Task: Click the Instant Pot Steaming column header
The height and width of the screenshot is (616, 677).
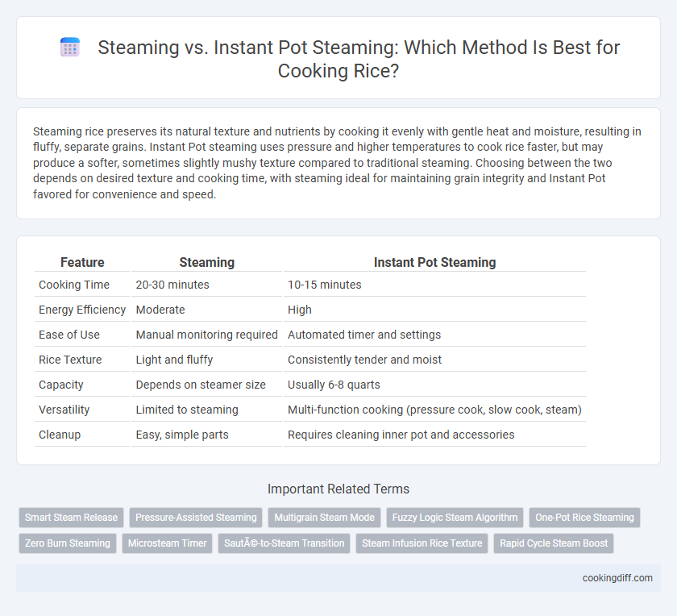Action: 434,262
